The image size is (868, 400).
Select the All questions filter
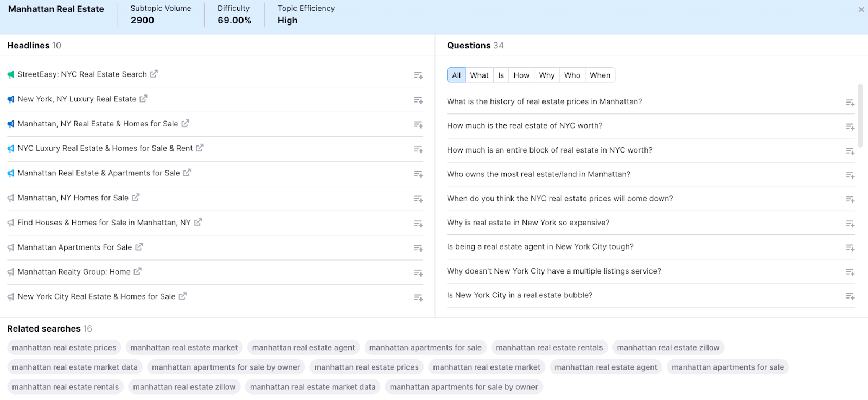[x=456, y=75]
